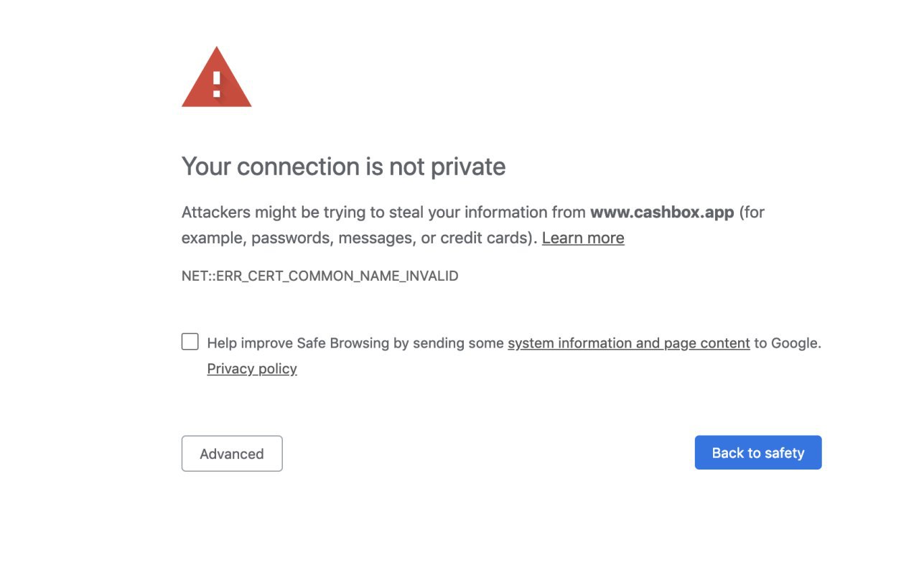Open the Learn more link

click(x=583, y=238)
